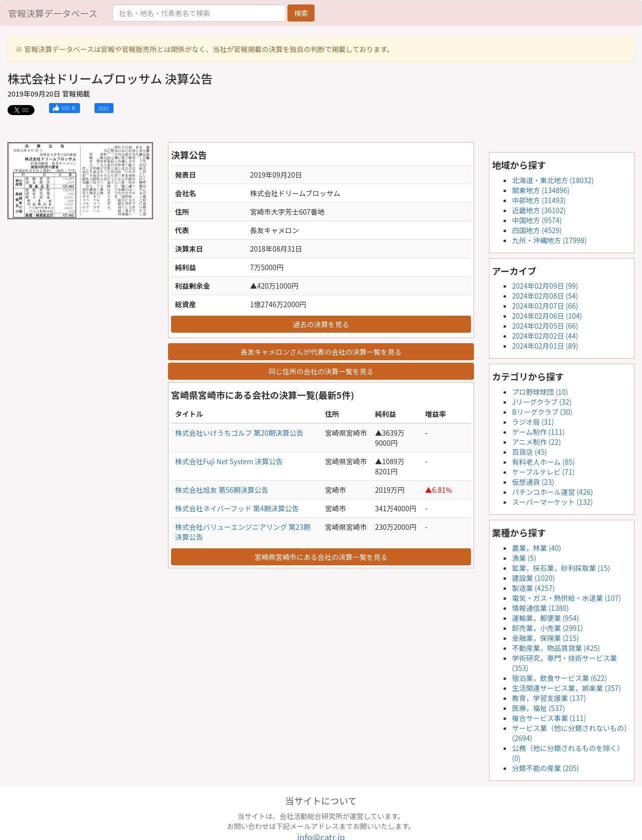This screenshot has height=840, width=642.
Task: Select 四国地方 (4529) region
Action: click(536, 231)
